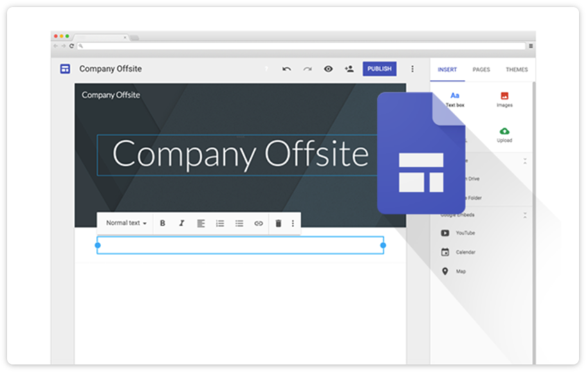Insert Images from the sidebar
This screenshot has height=376, width=588.
click(504, 100)
